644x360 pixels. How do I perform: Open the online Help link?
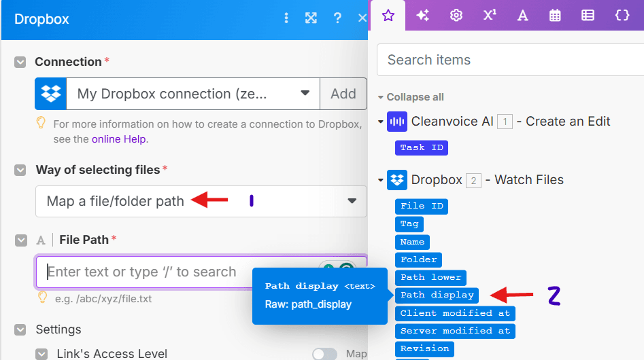point(119,139)
